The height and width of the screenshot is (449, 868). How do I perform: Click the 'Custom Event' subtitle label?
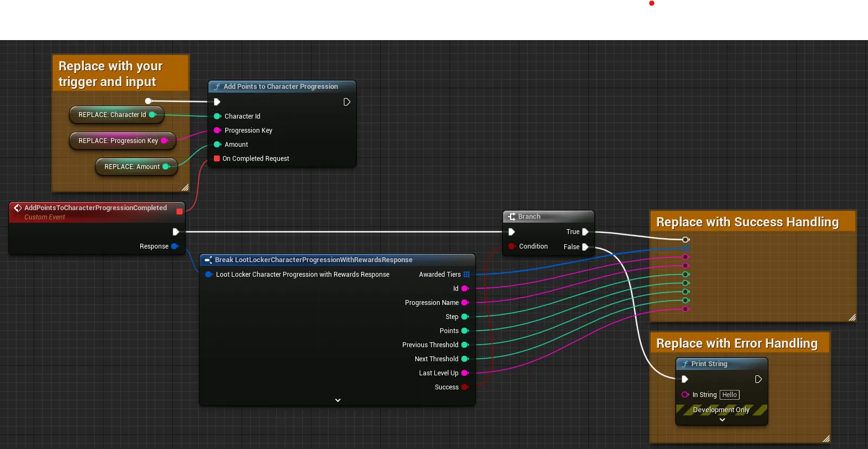pos(44,217)
